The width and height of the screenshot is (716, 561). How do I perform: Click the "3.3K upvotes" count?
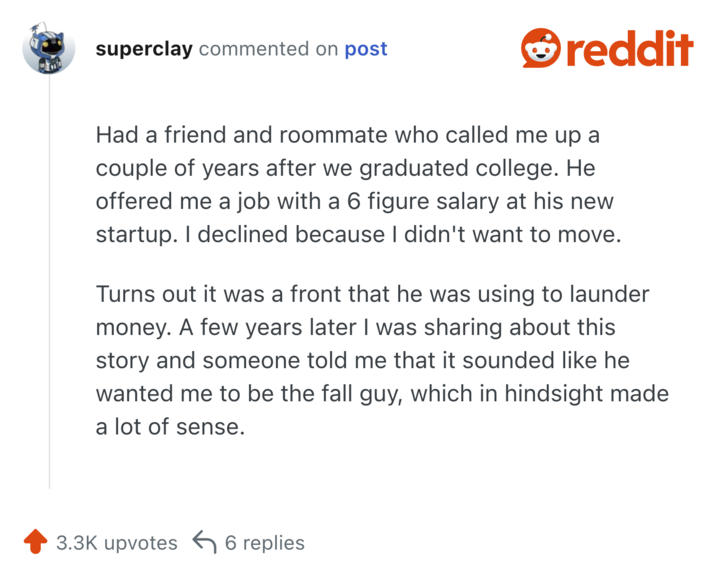coord(116,543)
